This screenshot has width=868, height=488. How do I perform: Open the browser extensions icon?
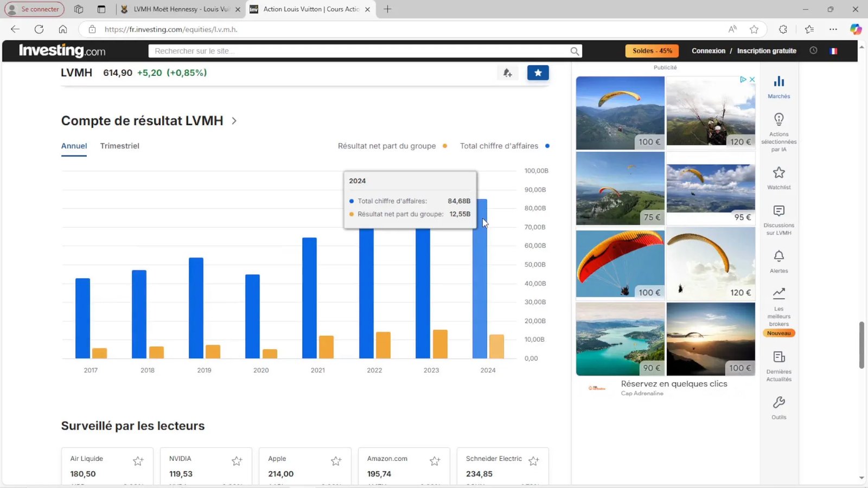coord(783,29)
